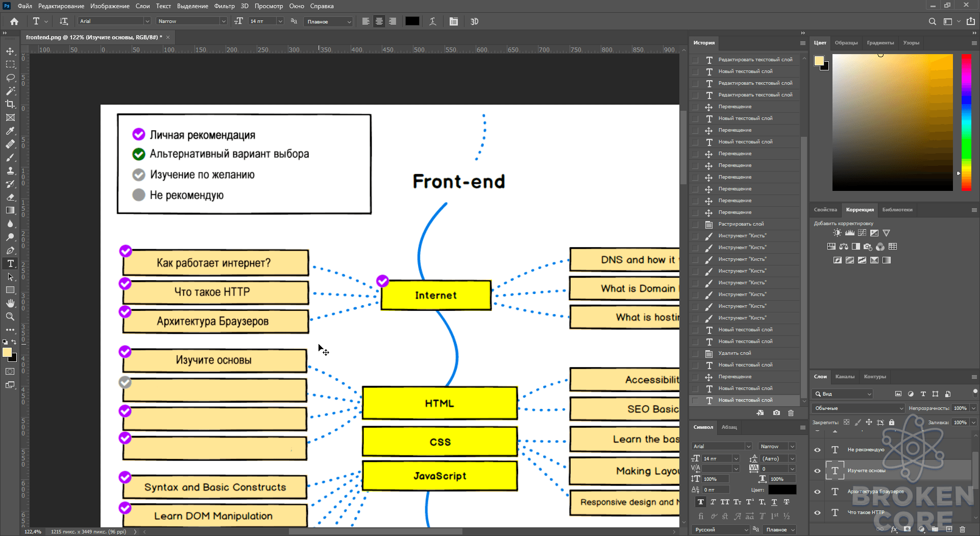This screenshot has height=536, width=980.
Task: Toggle Underline in Character panel
Action: (x=774, y=502)
